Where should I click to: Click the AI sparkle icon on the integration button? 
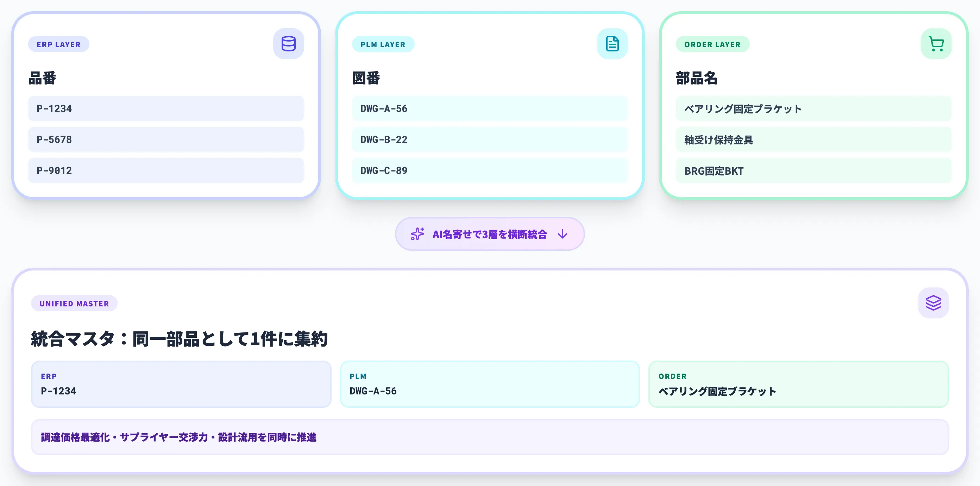[x=417, y=235]
